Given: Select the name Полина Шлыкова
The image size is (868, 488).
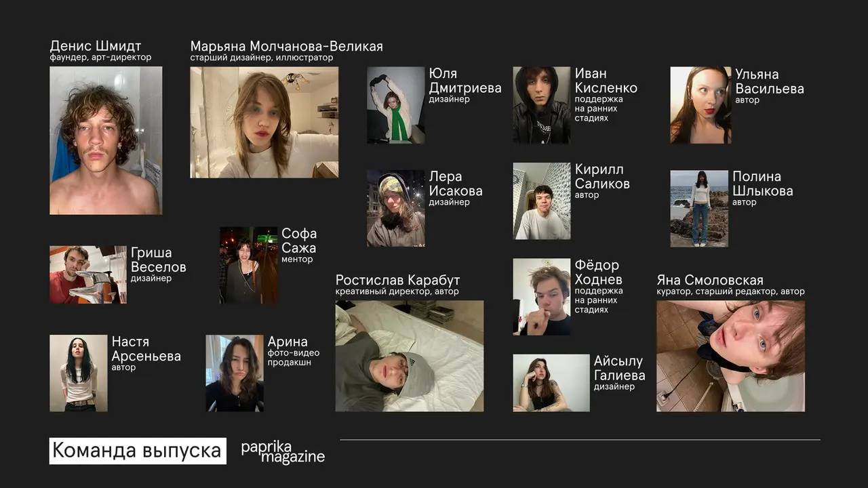Looking at the screenshot, I should click(762, 184).
